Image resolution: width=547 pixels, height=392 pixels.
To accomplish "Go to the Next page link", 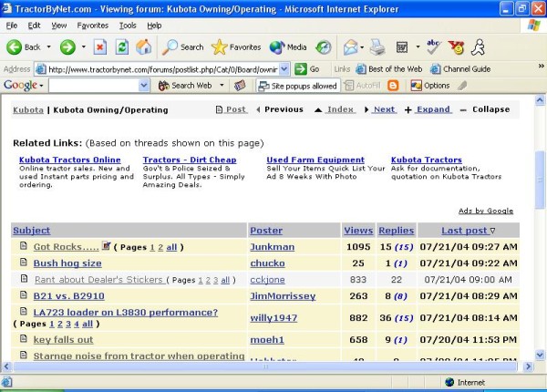I will tap(385, 109).
